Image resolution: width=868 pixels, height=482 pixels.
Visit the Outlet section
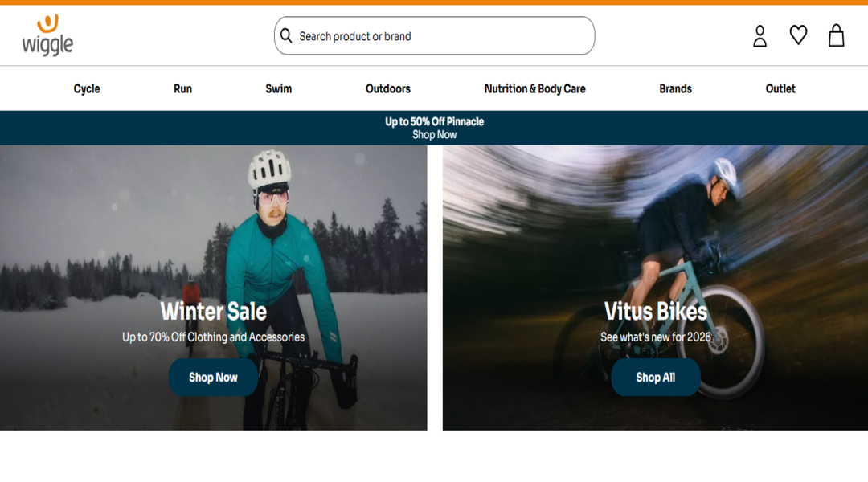[x=780, y=89]
